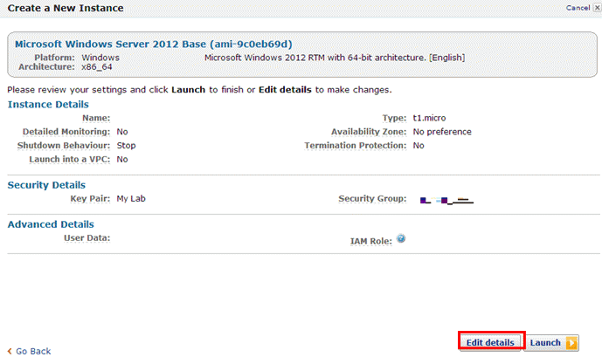Viewport: 602px width, 364px height.
Task: Click the Security Details heading
Action: pyautogui.click(x=46, y=185)
